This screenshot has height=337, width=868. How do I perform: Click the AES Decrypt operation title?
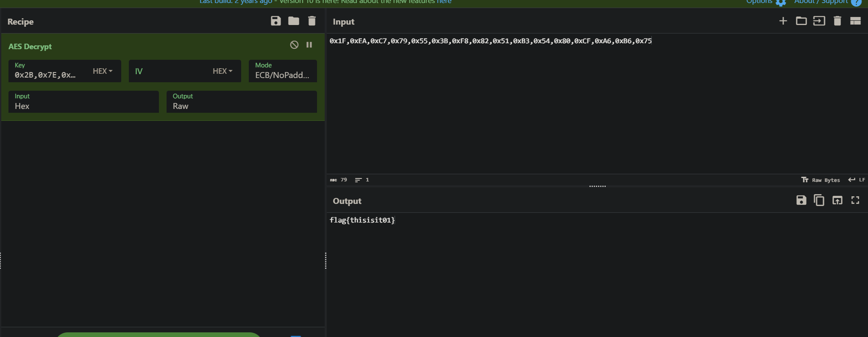coord(30,47)
